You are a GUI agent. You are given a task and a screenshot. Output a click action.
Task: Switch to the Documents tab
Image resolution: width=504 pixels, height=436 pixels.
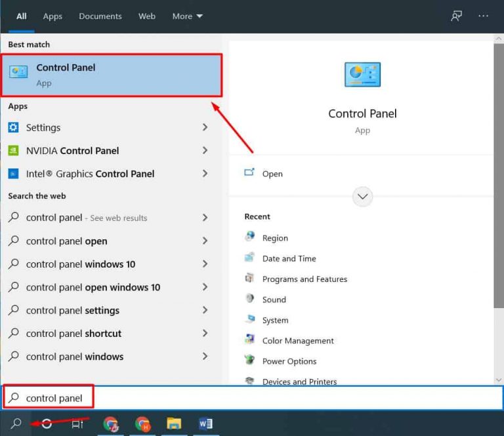[100, 16]
